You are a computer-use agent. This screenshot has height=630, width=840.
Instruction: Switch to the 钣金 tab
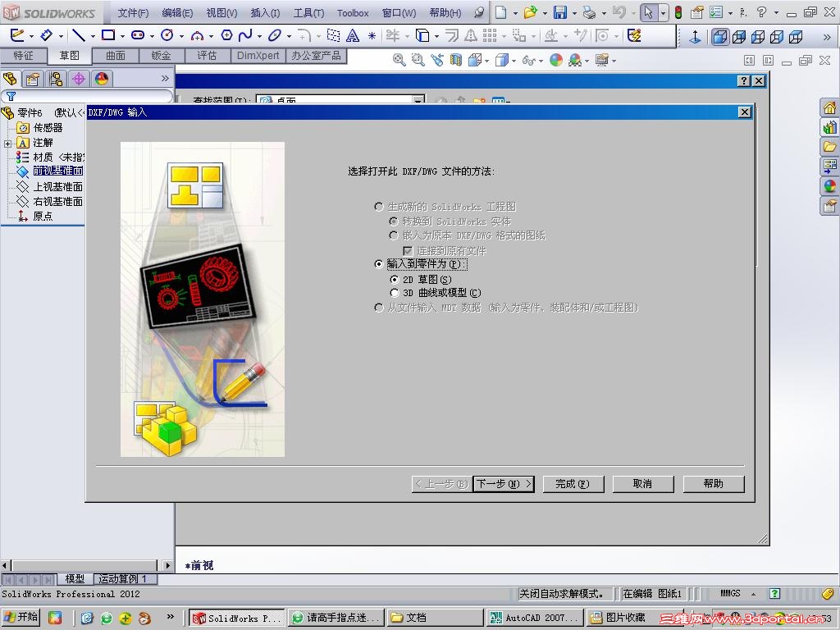[162, 55]
